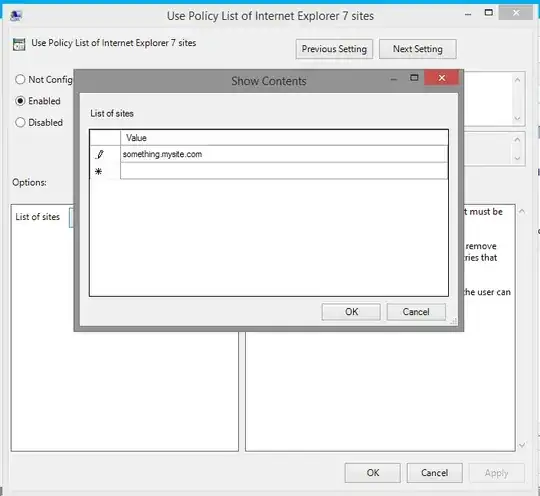Viewport: 540px width, 496px height.
Task: Click the pencil edit row marker
Action: tap(100, 154)
